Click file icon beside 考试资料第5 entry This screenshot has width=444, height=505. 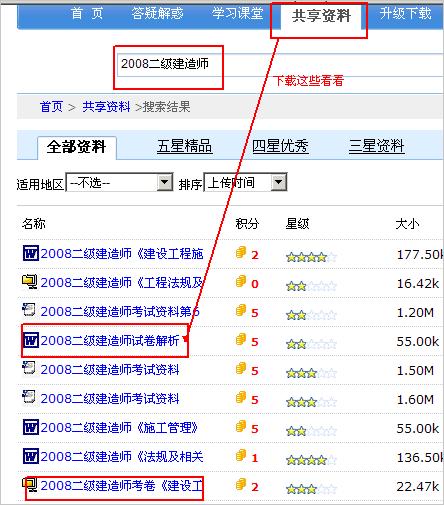tap(29, 310)
